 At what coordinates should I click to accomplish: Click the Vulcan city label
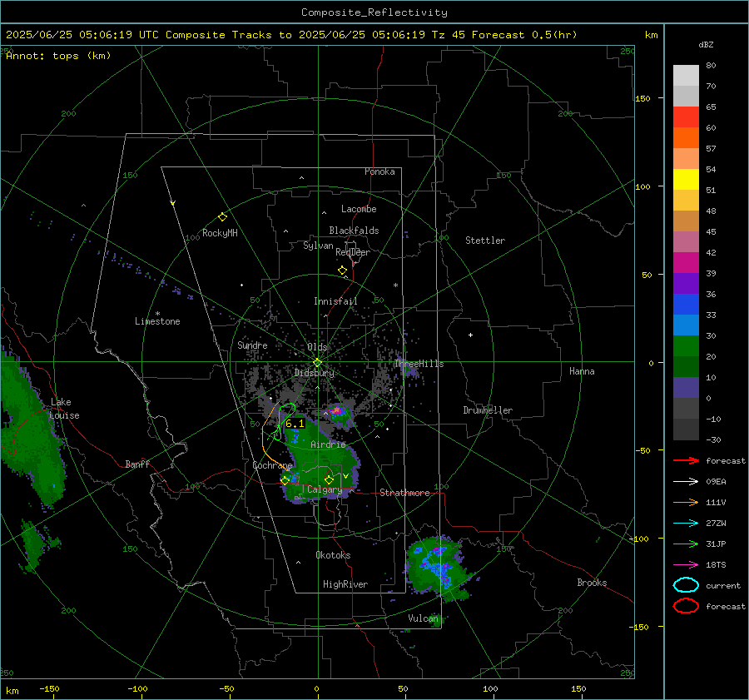coord(423,618)
